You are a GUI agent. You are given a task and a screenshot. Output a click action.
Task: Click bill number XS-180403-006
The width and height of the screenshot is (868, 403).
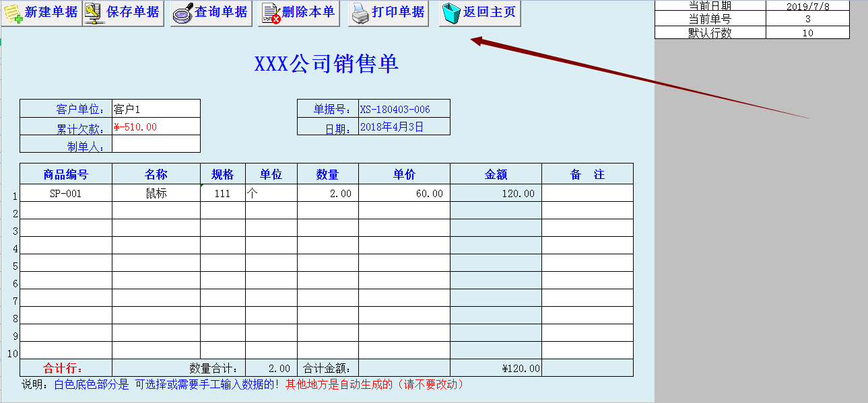(x=404, y=109)
